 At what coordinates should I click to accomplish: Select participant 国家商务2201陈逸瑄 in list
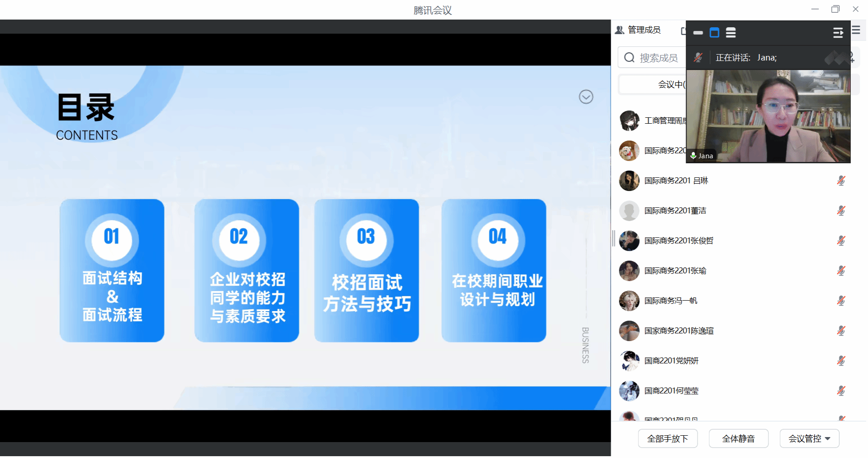(679, 331)
